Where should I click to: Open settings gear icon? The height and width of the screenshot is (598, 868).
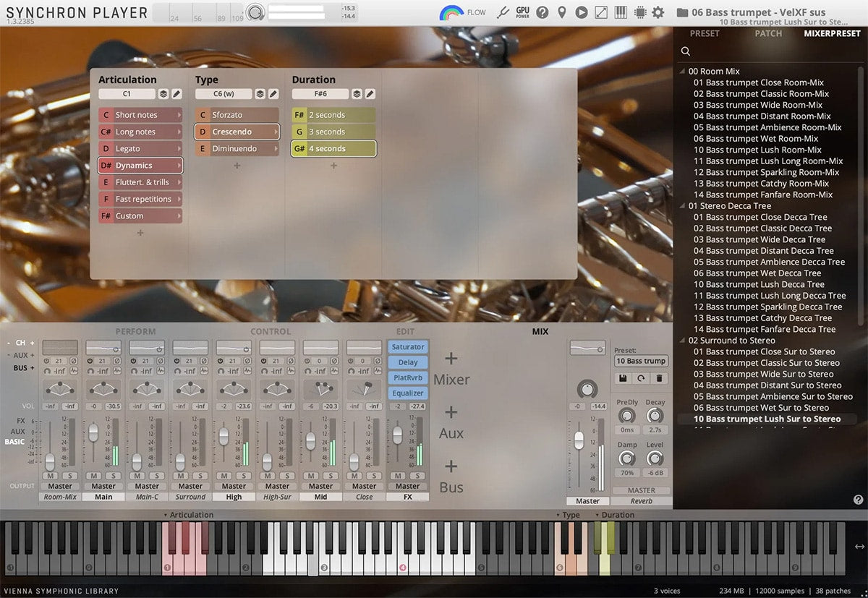click(658, 12)
